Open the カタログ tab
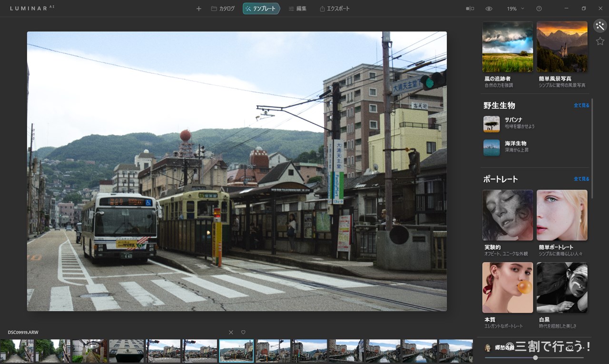This screenshot has width=609, height=364. point(223,9)
